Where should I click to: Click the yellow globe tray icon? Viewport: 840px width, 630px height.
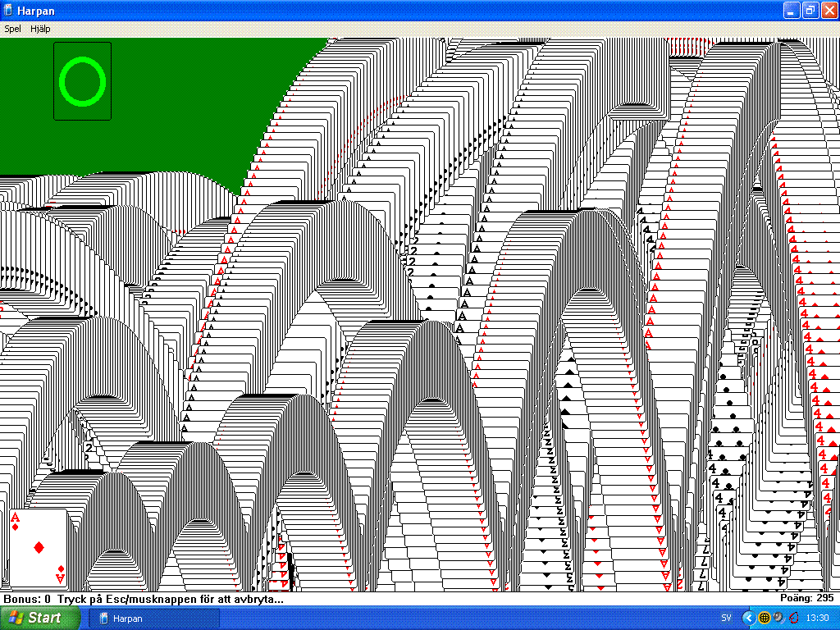[x=765, y=619]
